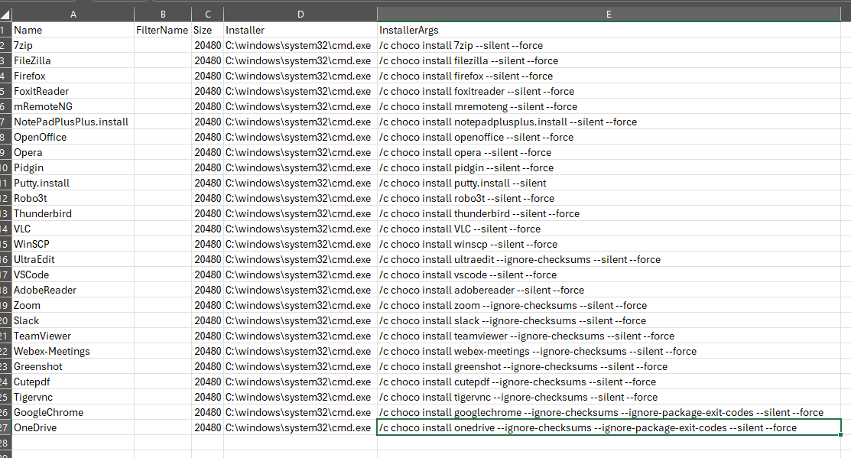The height and width of the screenshot is (458, 852).
Task: Select the 'NotePadPlusPlus.install' name cell
Action: (x=73, y=122)
